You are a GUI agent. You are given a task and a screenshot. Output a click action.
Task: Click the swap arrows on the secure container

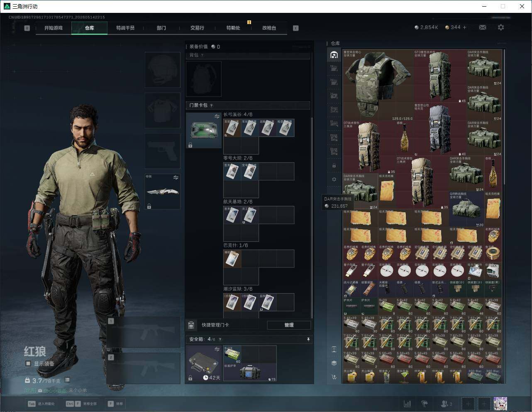click(x=217, y=350)
